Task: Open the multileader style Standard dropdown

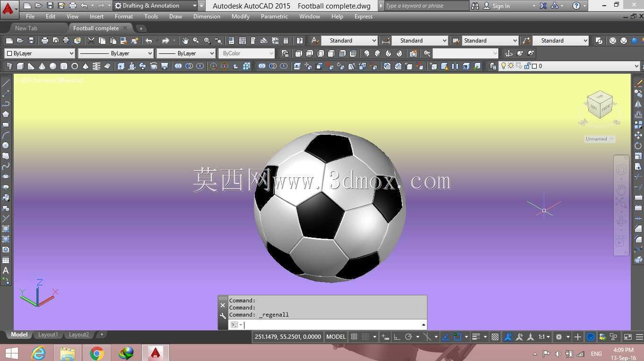Action: pyautogui.click(x=561, y=41)
